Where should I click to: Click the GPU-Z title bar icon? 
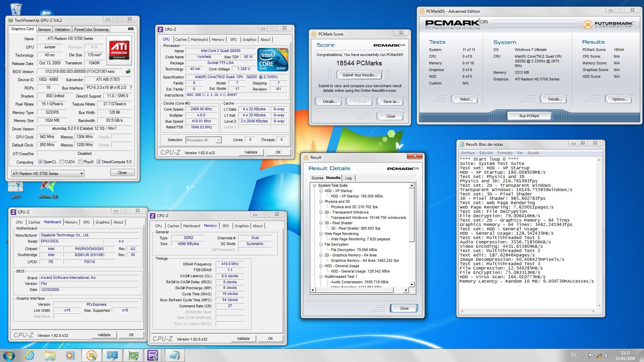(11, 20)
